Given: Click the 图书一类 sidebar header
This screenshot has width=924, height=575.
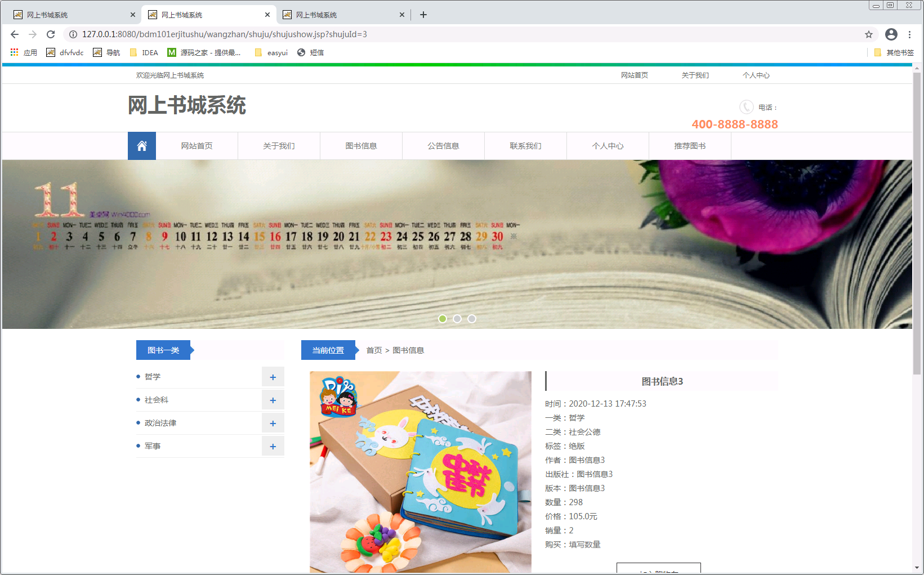Looking at the screenshot, I should tap(163, 350).
